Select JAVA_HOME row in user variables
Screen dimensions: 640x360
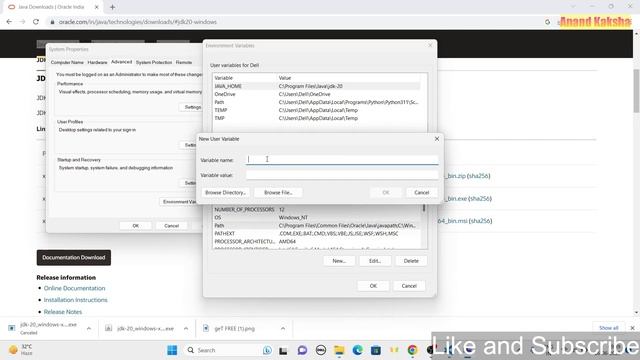317,86
